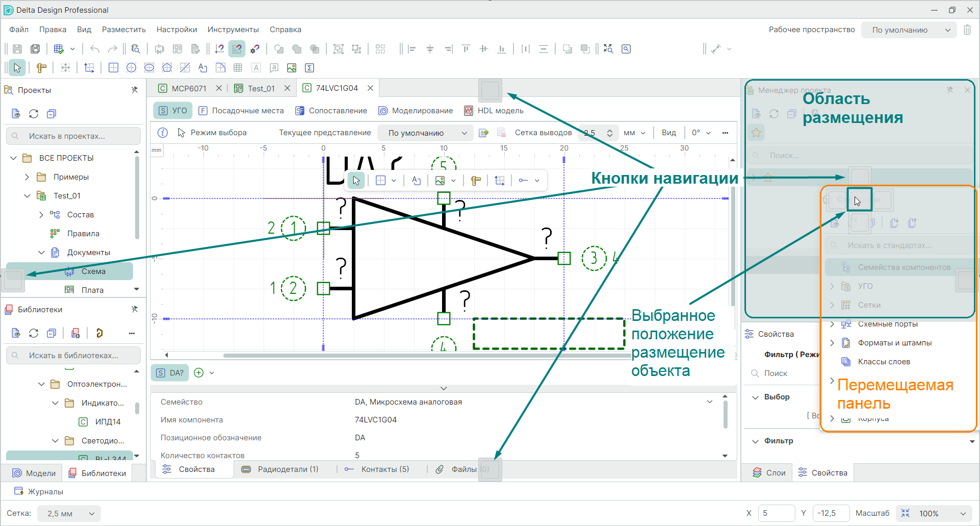
Task: Open the Сетка dropdown in status bar
Action: coord(69,513)
